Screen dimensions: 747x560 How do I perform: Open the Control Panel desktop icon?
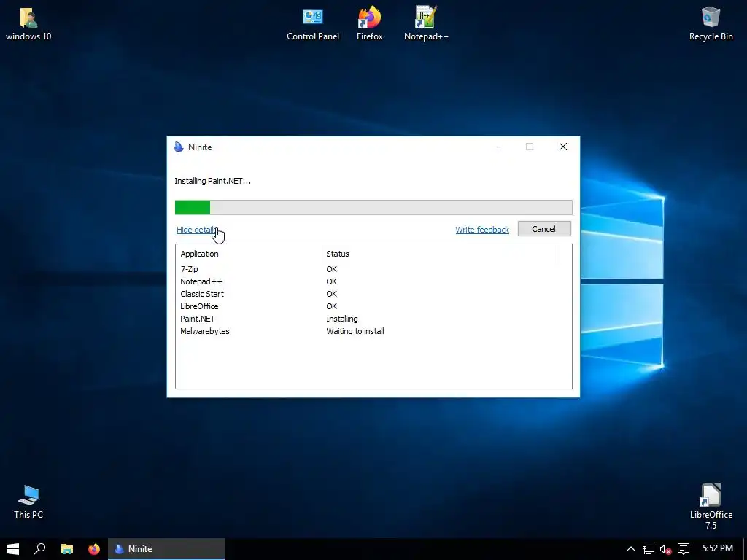(x=313, y=24)
